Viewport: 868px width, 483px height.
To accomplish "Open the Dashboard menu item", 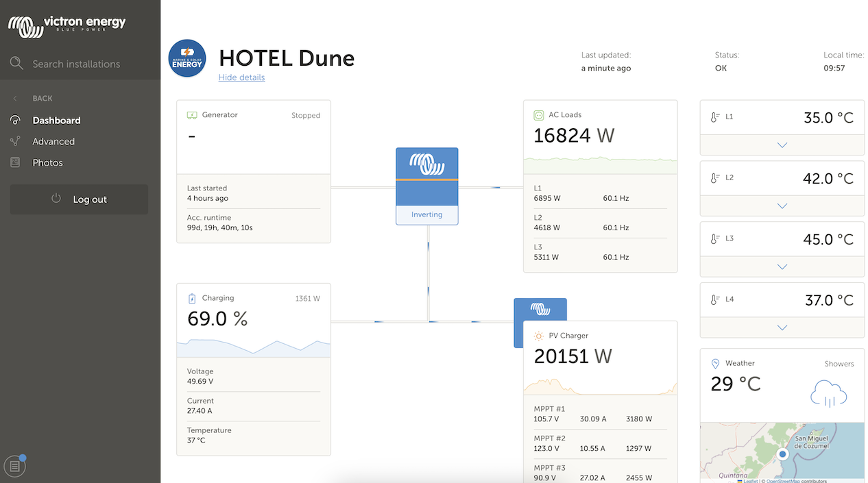I will tap(56, 121).
